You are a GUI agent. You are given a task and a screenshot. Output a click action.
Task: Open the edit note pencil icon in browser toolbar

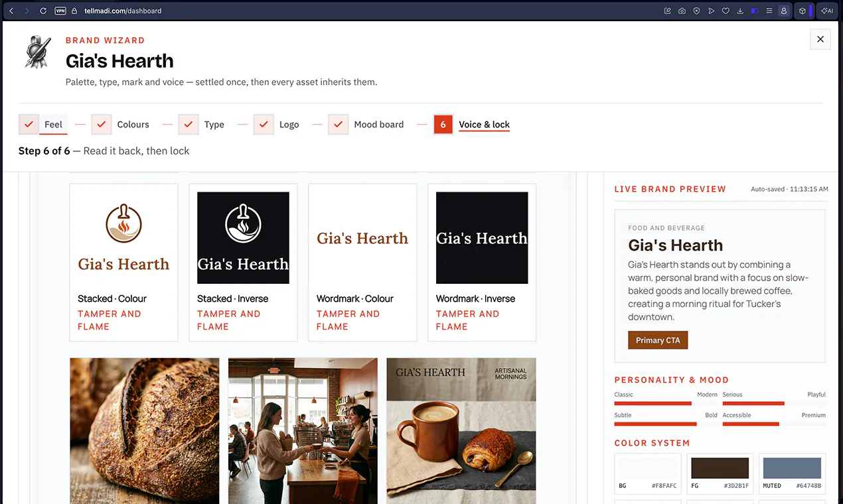pos(667,11)
